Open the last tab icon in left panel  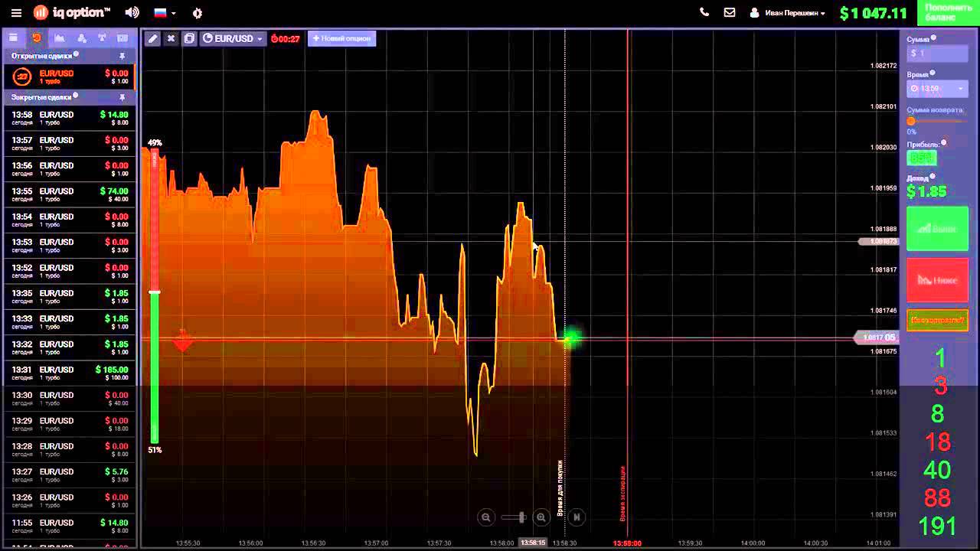(122, 37)
